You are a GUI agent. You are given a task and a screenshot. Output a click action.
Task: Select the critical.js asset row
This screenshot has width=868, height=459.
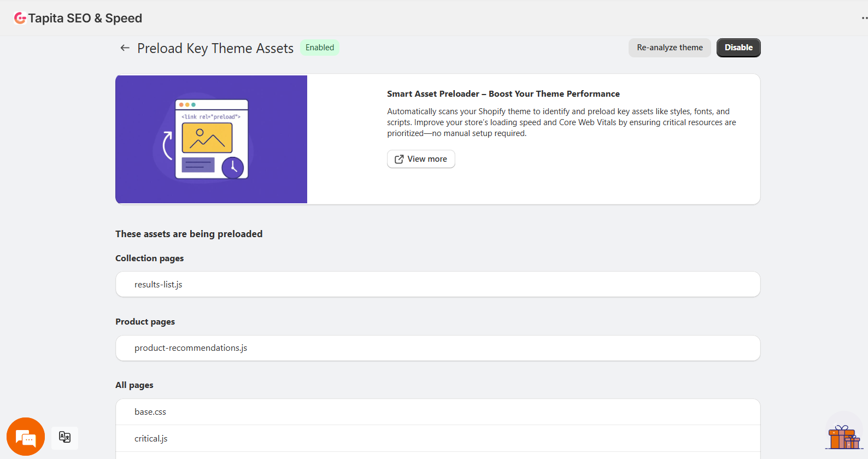(x=438, y=438)
